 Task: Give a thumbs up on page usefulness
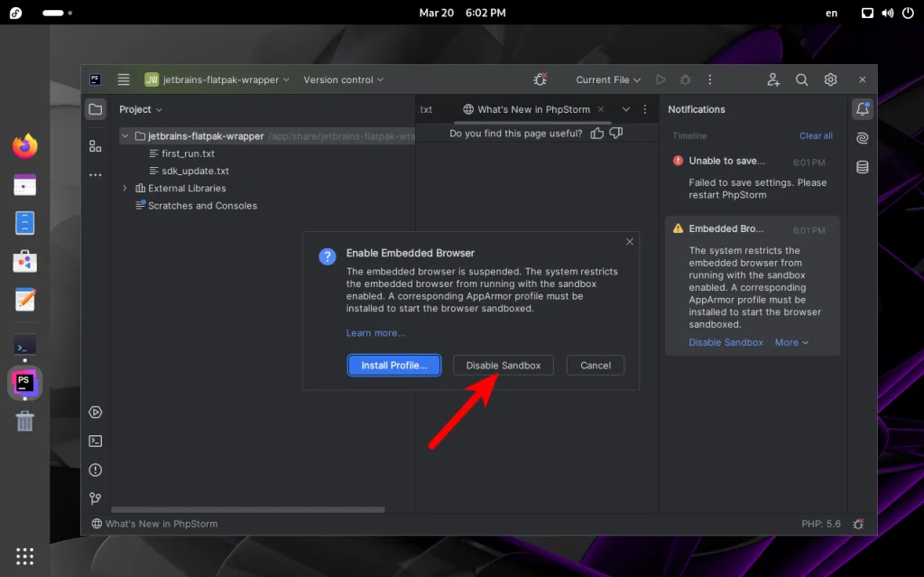click(x=597, y=133)
